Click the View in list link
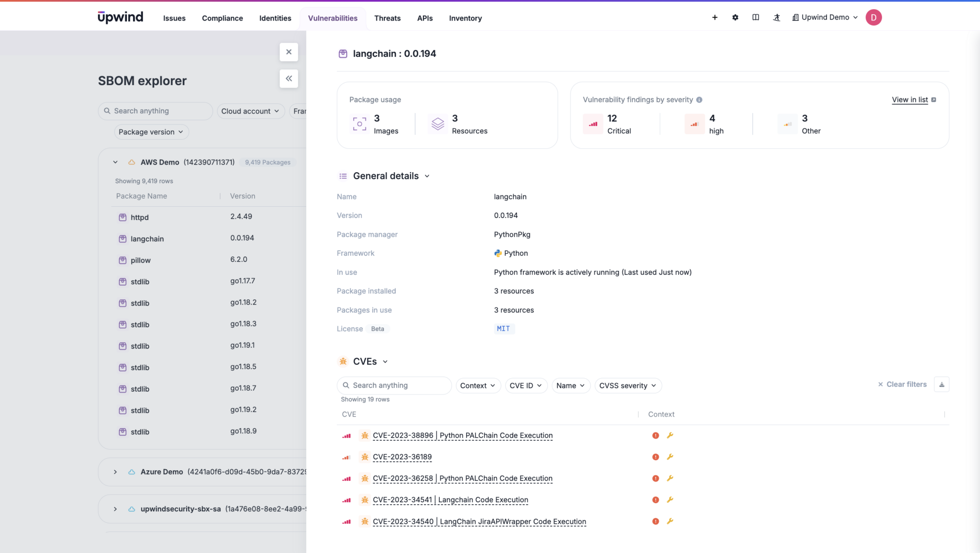This screenshot has width=980, height=553. tap(910, 100)
